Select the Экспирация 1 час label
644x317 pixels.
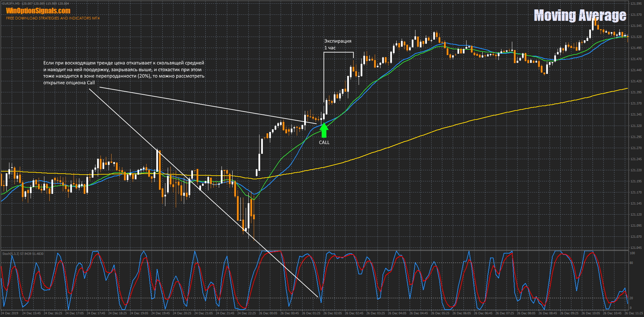(337, 44)
